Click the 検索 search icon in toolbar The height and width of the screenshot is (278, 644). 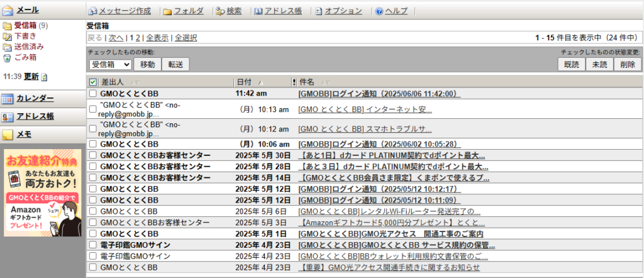click(x=221, y=11)
